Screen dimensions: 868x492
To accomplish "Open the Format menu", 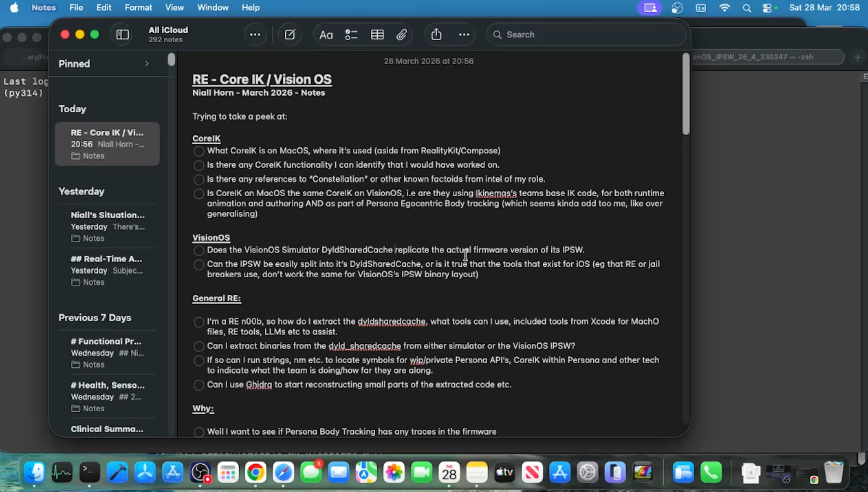I will coord(138,8).
